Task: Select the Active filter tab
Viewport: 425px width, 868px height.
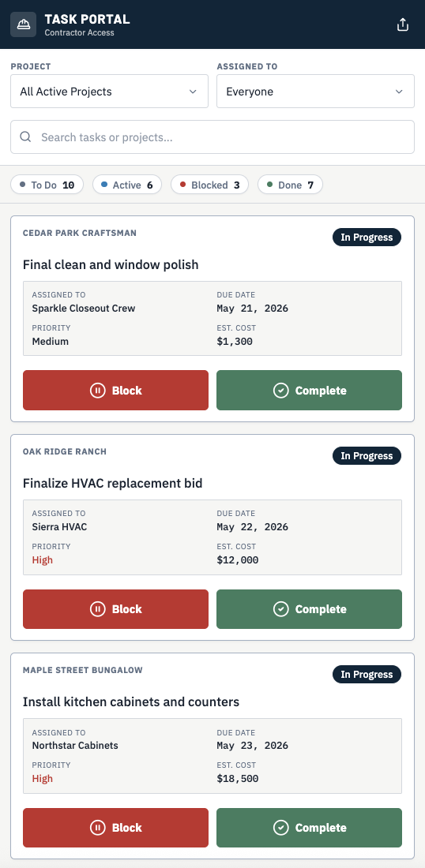Action: click(x=127, y=185)
